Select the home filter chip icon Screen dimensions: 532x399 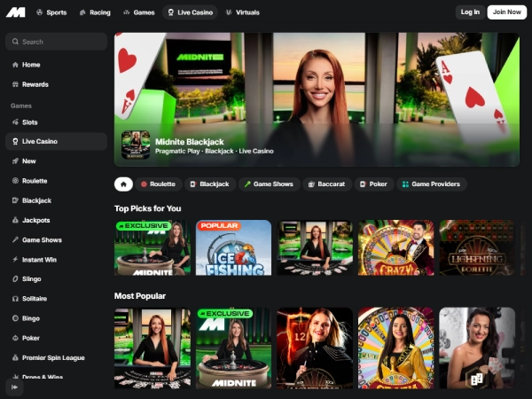tap(123, 184)
